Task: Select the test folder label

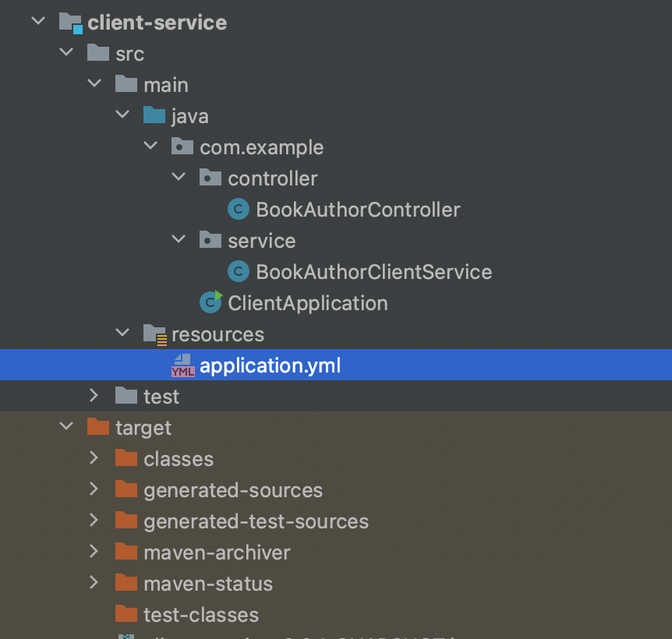Action: tap(161, 397)
